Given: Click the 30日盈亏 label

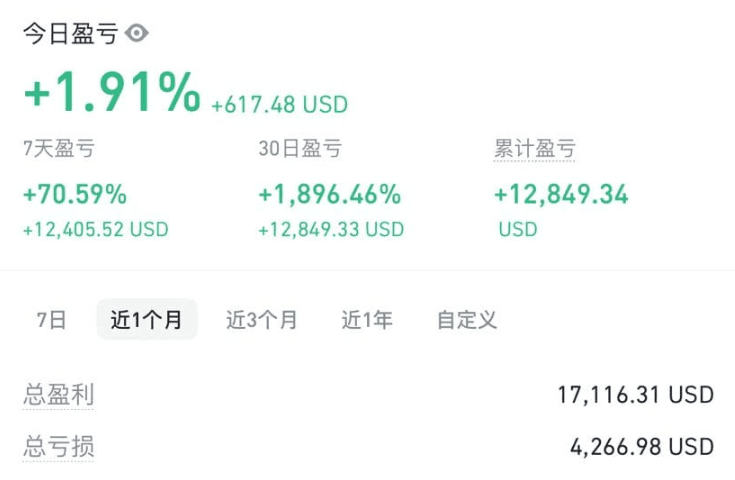Looking at the screenshot, I should (300, 149).
